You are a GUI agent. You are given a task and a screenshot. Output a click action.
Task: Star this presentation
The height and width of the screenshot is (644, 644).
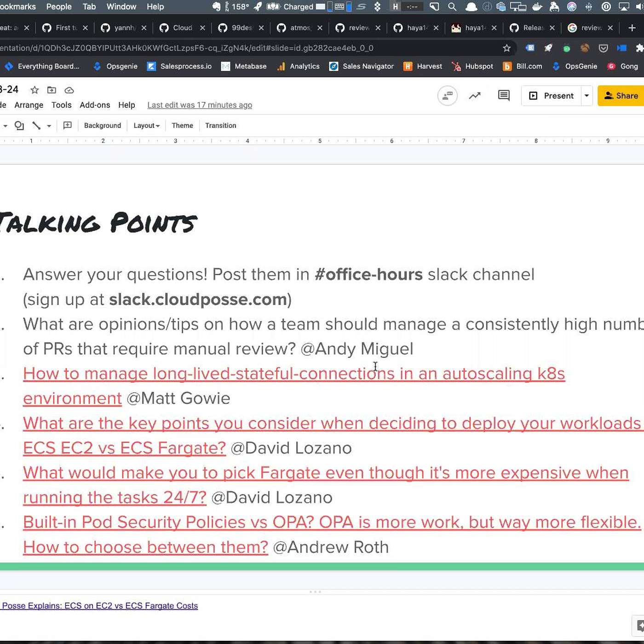tap(34, 90)
